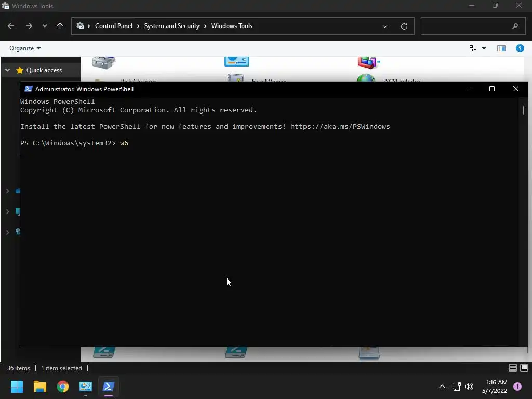
Task: Collapse Quick access tree node
Action: pyautogui.click(x=7, y=70)
